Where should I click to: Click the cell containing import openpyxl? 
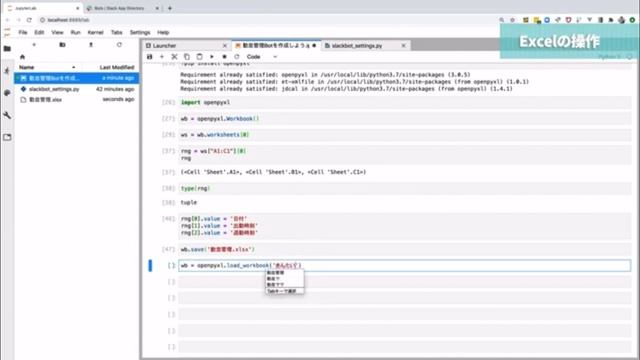[x=404, y=102]
